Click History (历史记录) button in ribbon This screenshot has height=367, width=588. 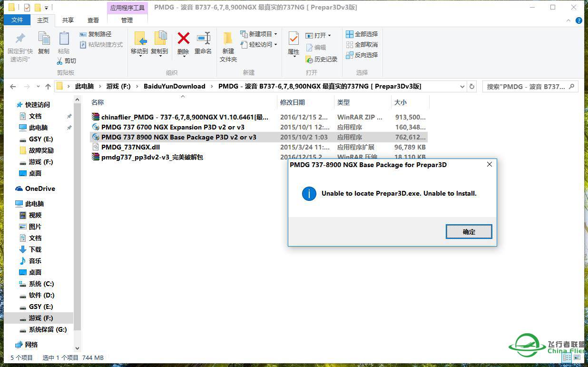pos(322,60)
